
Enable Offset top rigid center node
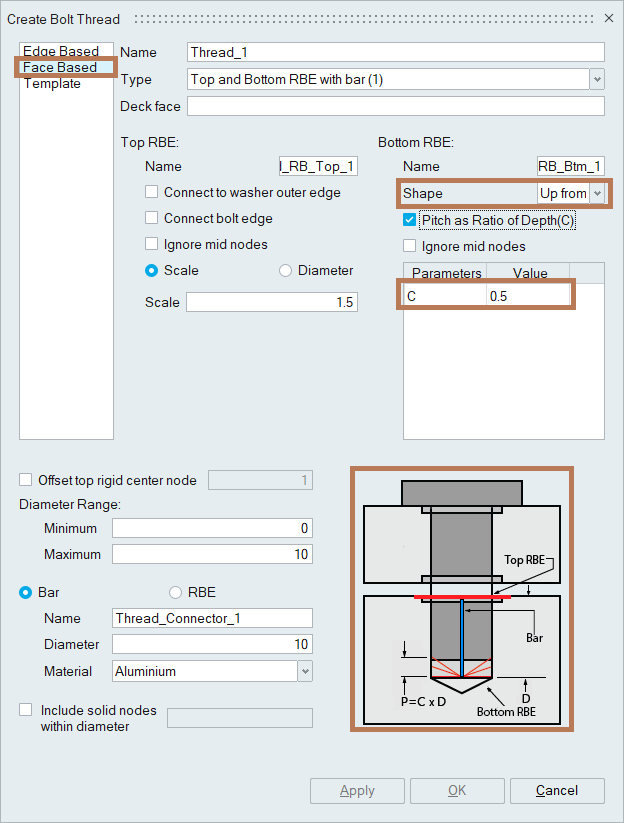click(x=26, y=480)
